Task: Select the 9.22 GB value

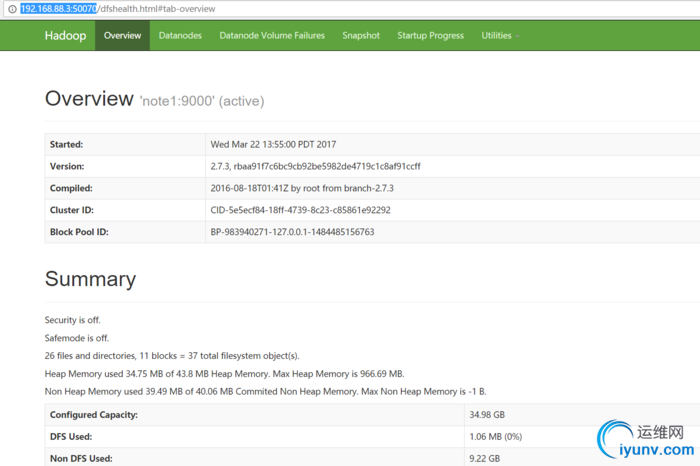Action: click(484, 458)
